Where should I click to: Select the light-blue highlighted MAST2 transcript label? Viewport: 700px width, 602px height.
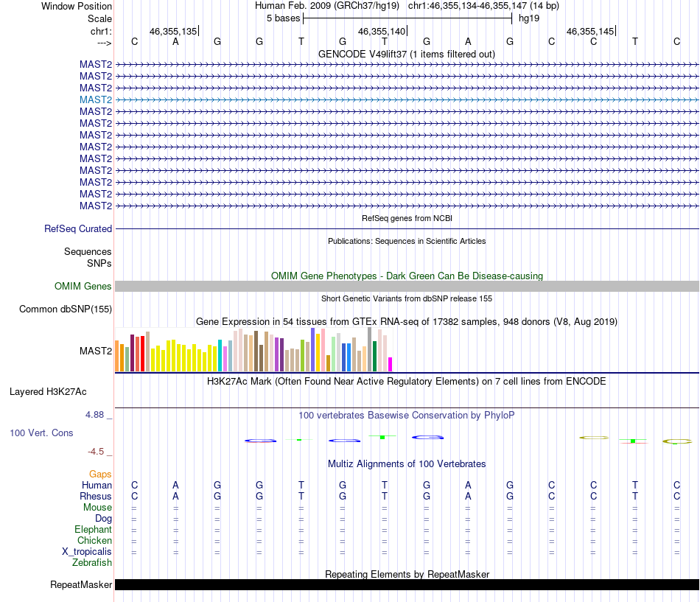pos(96,99)
